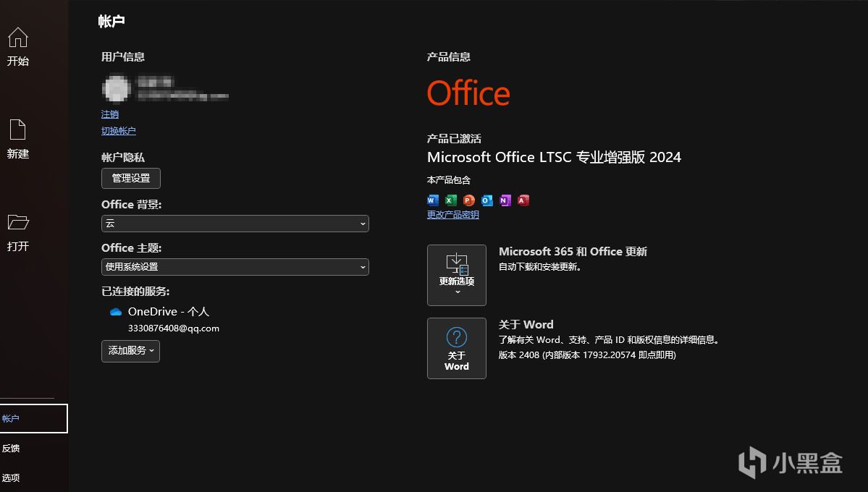Open the 打开 file browser
Screen dimensions: 868x492
(17, 232)
